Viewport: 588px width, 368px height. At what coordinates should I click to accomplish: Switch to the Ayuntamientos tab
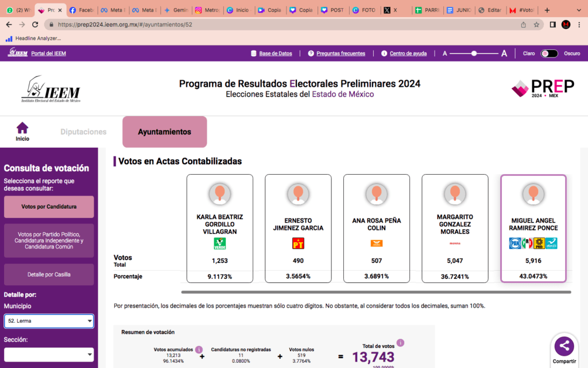tap(164, 132)
